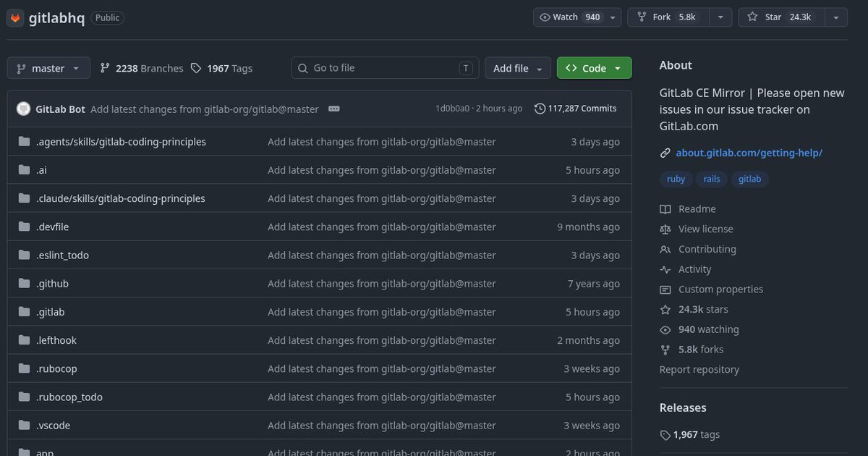Screen dimensions: 868x456
Task: View the 2238 Branches link
Action: coord(142,68)
